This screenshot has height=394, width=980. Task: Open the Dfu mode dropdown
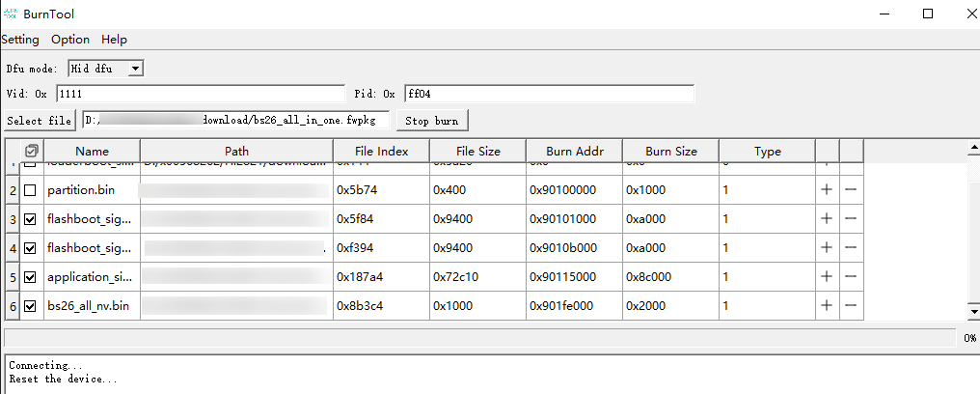tap(135, 69)
